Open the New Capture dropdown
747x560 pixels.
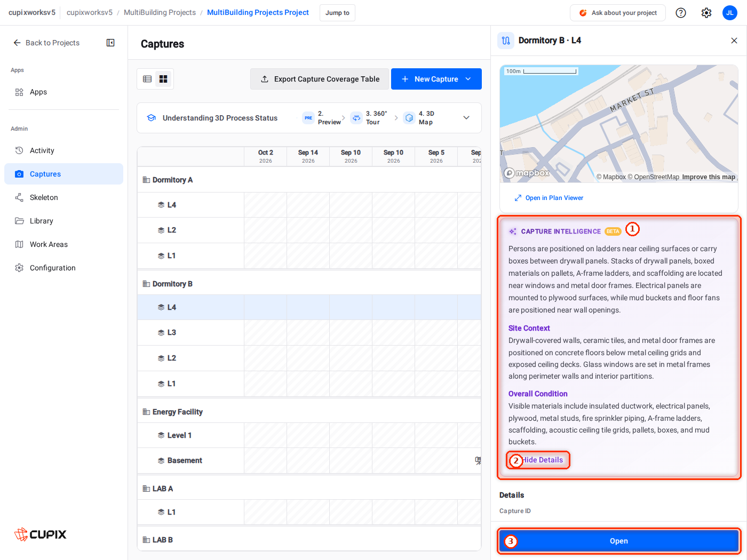pos(436,79)
